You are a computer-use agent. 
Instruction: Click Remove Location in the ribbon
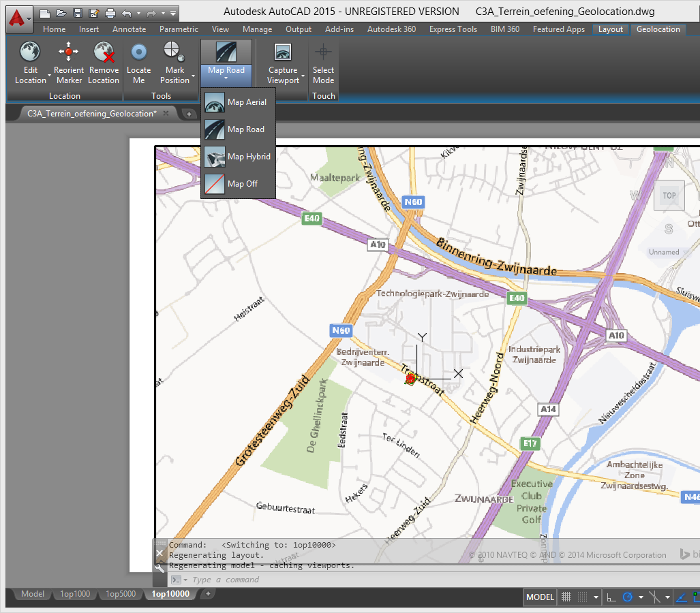(x=104, y=63)
